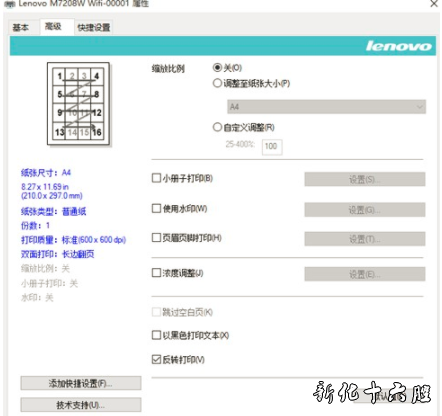Click the 纸张尺寸: A4 summary text

coord(46,173)
